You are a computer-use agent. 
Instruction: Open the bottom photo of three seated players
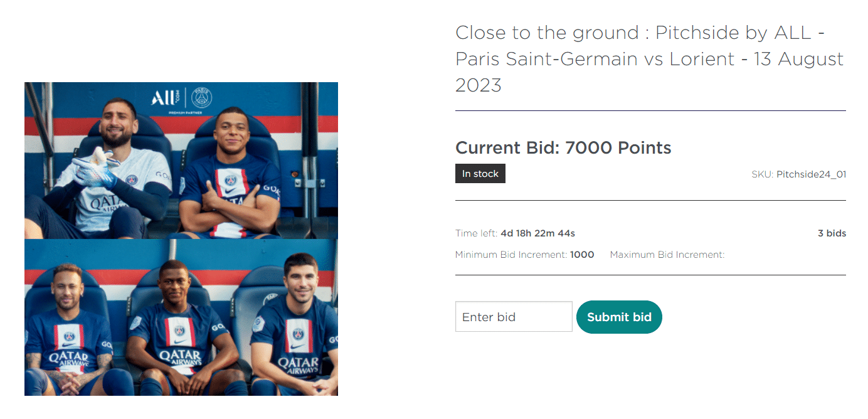tap(181, 317)
